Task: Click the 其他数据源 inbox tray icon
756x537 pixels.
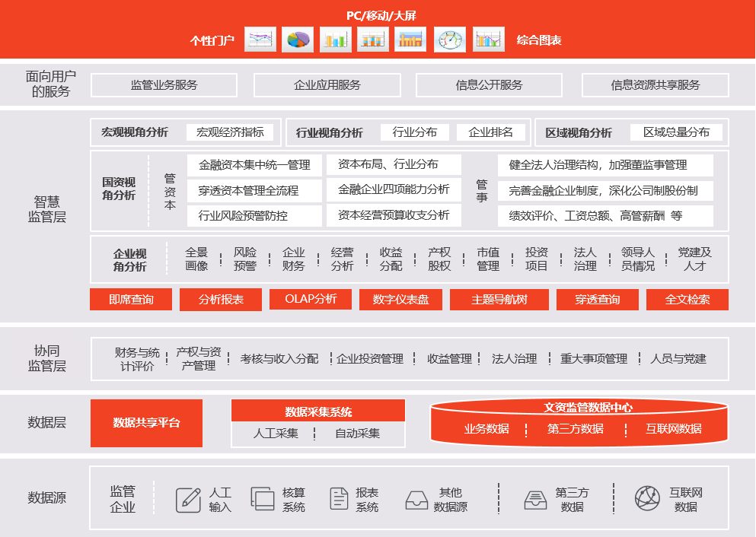Action: tap(416, 500)
